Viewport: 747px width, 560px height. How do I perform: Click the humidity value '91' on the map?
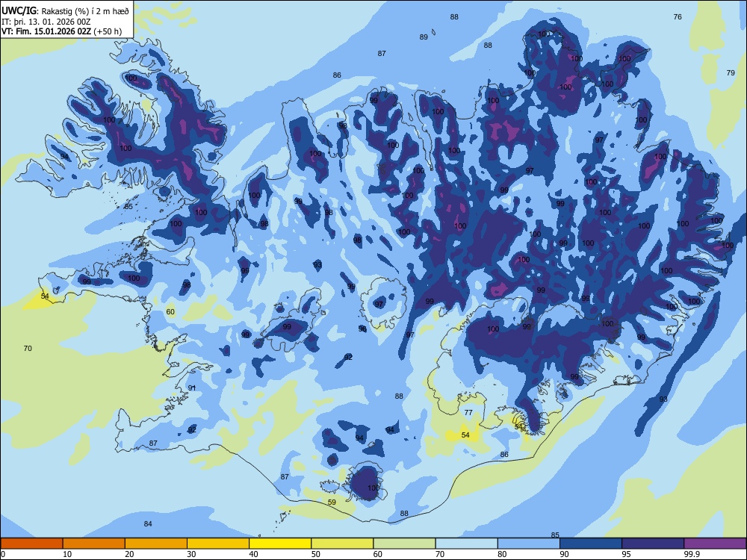tap(191, 388)
